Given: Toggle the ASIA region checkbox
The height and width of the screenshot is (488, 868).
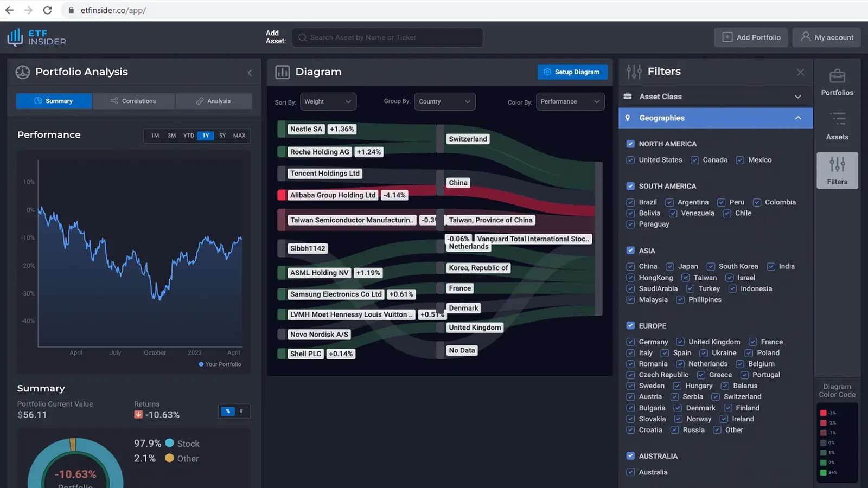Looking at the screenshot, I should [630, 251].
